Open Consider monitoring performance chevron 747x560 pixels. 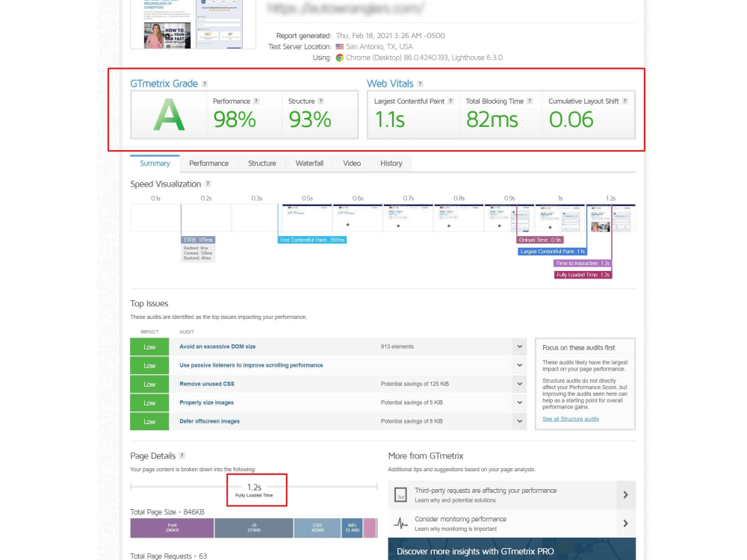coord(625,523)
